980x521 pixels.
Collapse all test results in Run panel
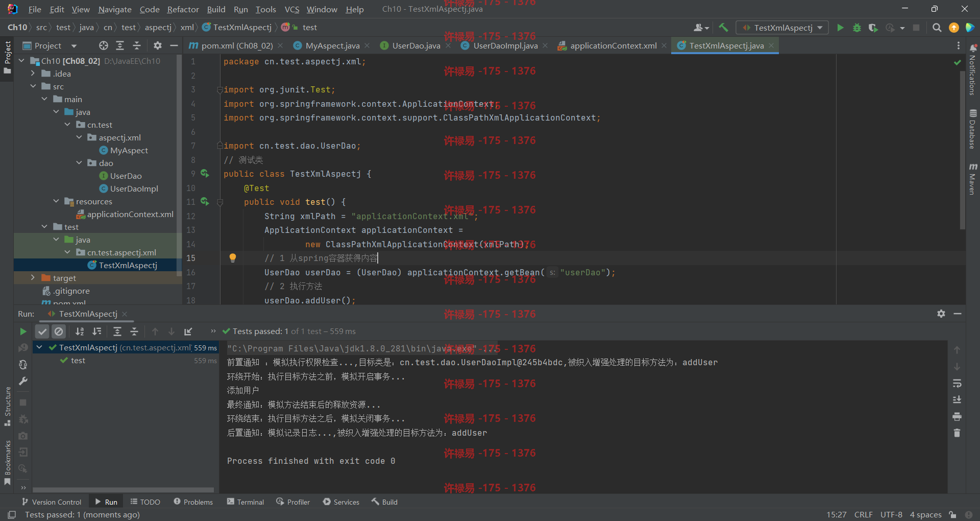(x=134, y=331)
